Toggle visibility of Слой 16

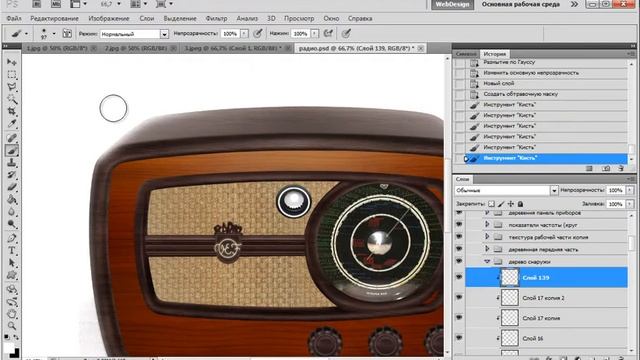459,338
